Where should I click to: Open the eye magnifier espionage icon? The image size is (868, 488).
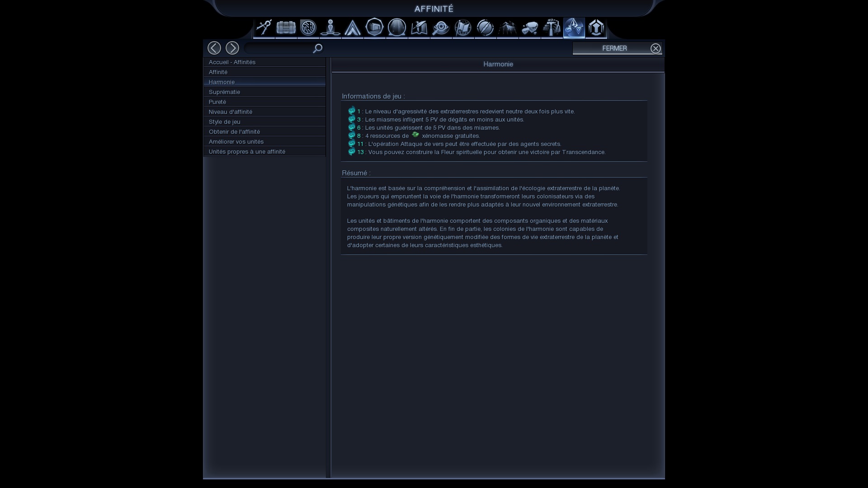[x=441, y=28]
